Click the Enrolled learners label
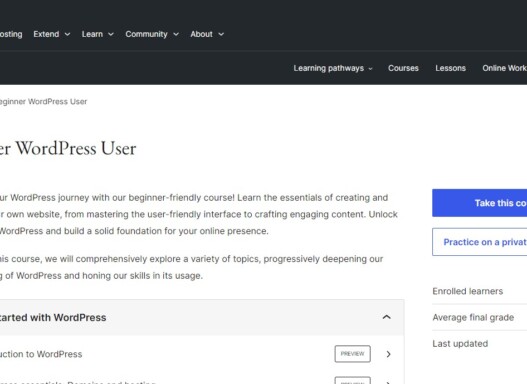The width and height of the screenshot is (527, 384). (x=468, y=291)
